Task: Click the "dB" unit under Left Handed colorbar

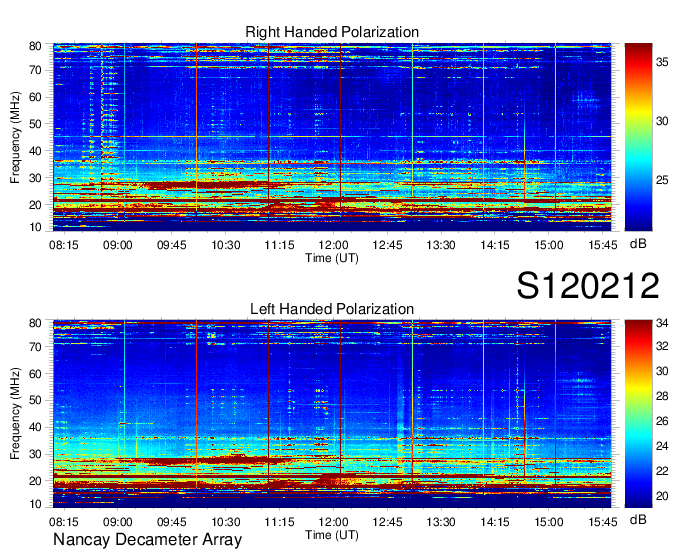Action: point(638,519)
